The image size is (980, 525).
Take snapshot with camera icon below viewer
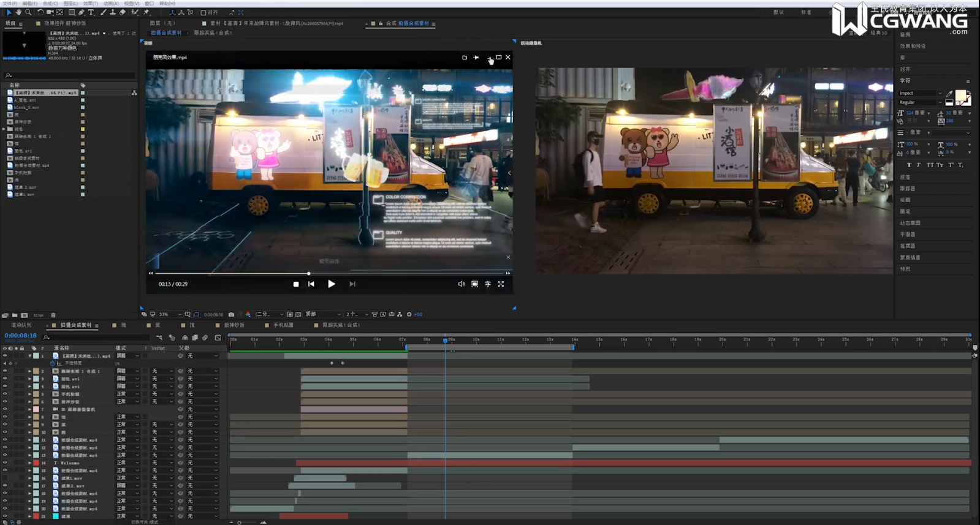(x=231, y=314)
